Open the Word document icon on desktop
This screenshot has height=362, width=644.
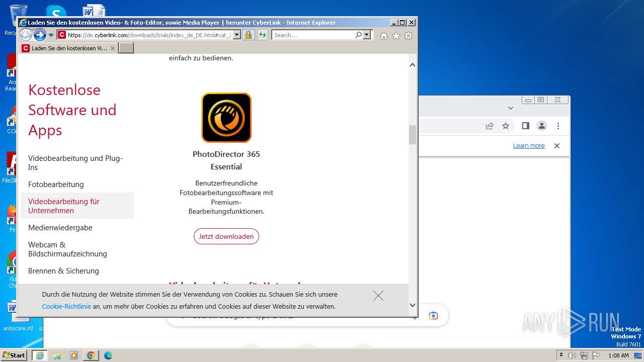94,10
